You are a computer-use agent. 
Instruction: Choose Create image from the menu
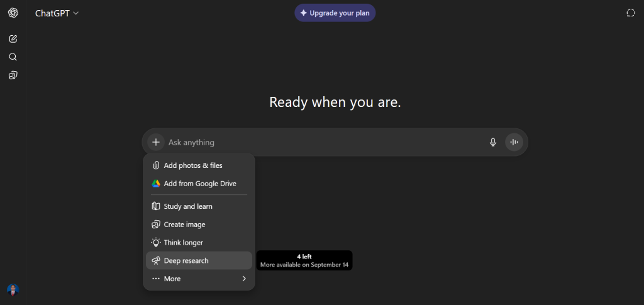[199, 225]
